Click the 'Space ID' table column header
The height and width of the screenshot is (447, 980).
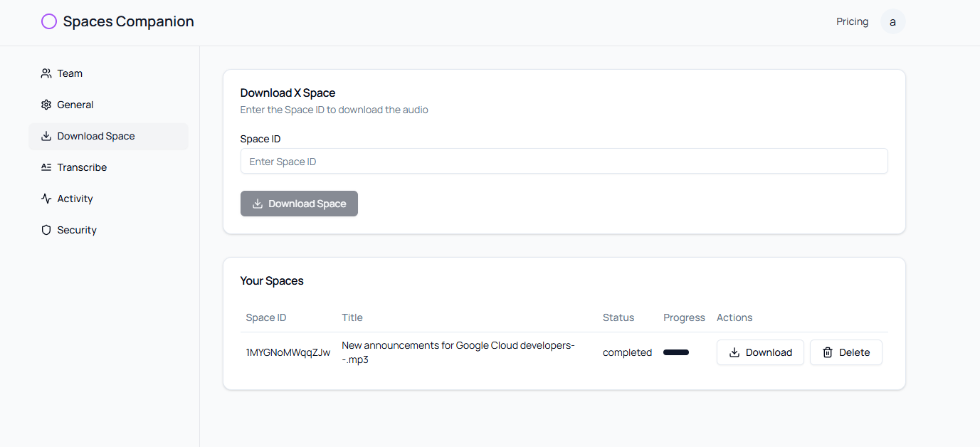point(266,317)
